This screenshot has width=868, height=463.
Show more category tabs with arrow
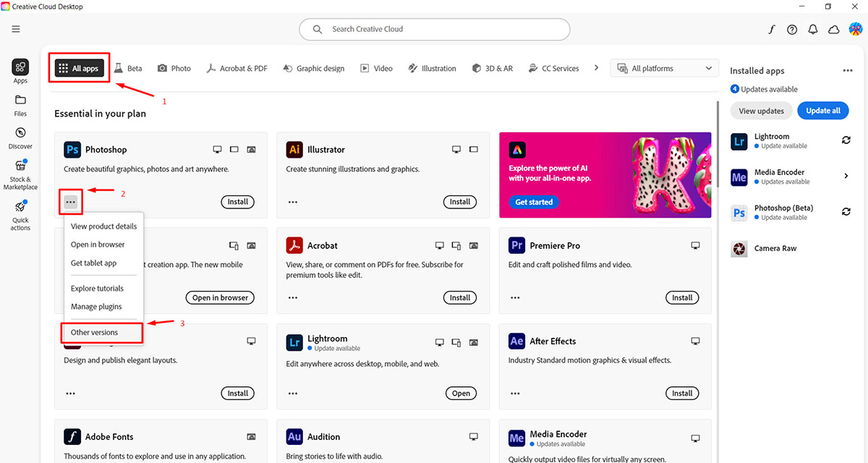point(596,68)
